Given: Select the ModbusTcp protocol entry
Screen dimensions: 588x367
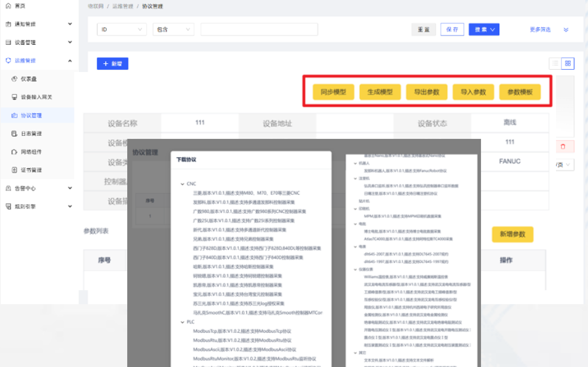Looking at the screenshot, I should [x=242, y=331].
